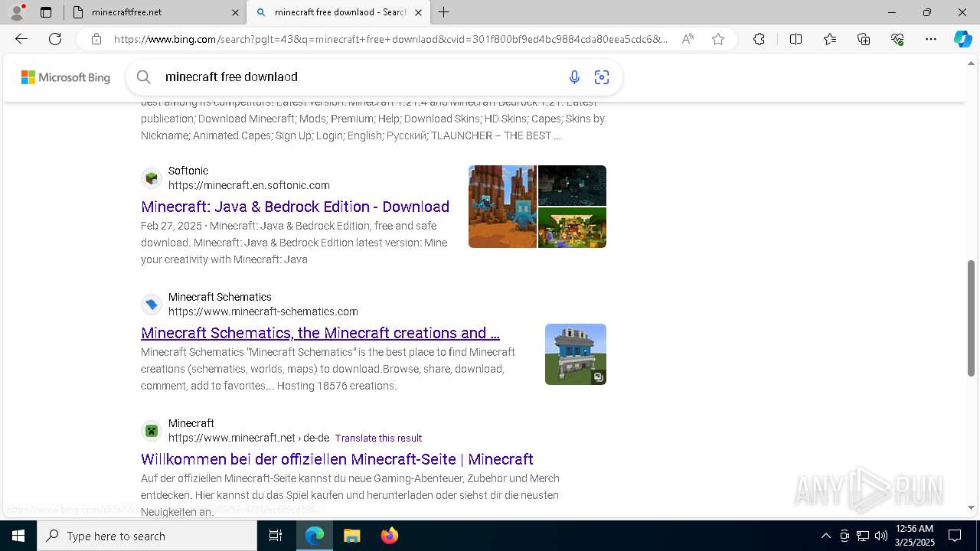Click the Type here to search box
This screenshot has width=980, height=551.
147,536
